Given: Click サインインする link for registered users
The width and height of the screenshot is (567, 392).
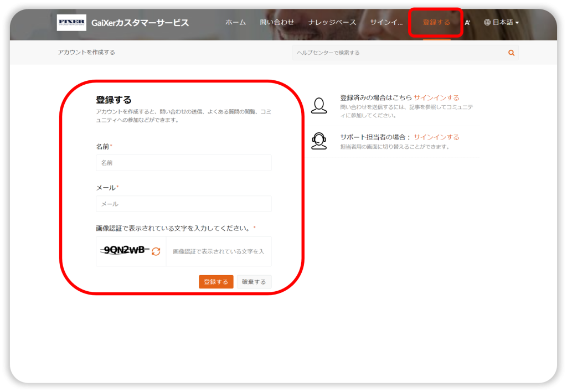Looking at the screenshot, I should click(436, 98).
